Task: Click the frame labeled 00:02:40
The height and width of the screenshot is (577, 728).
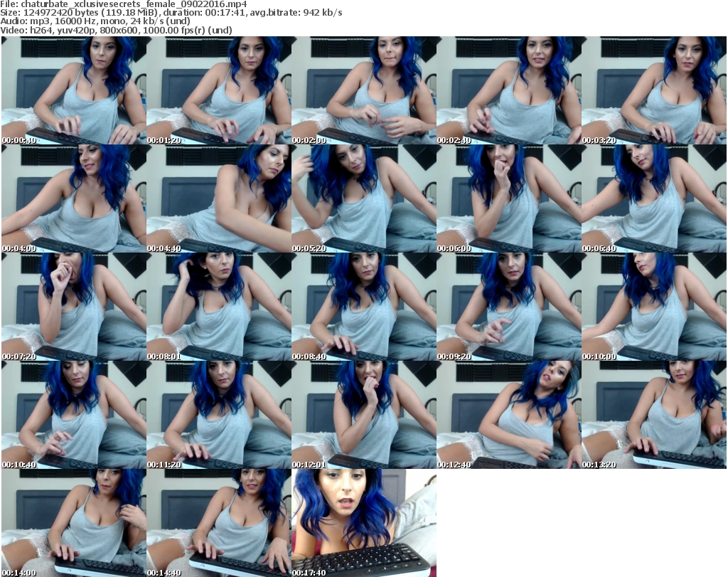Action: pyautogui.click(x=509, y=90)
